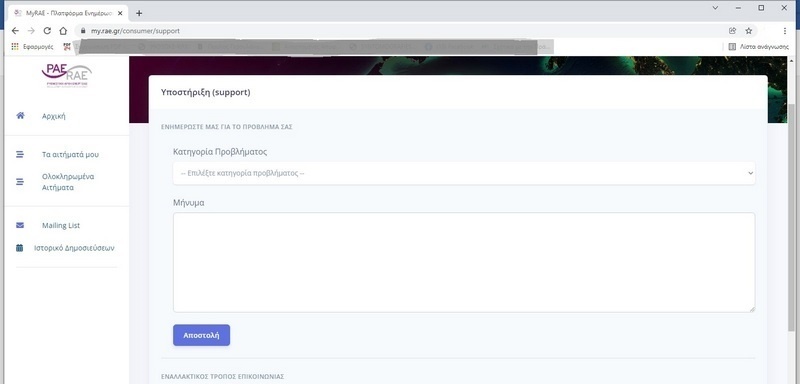This screenshot has height=384, width=800.
Task: Click the Αποστολή submit button
Action: pyautogui.click(x=202, y=335)
